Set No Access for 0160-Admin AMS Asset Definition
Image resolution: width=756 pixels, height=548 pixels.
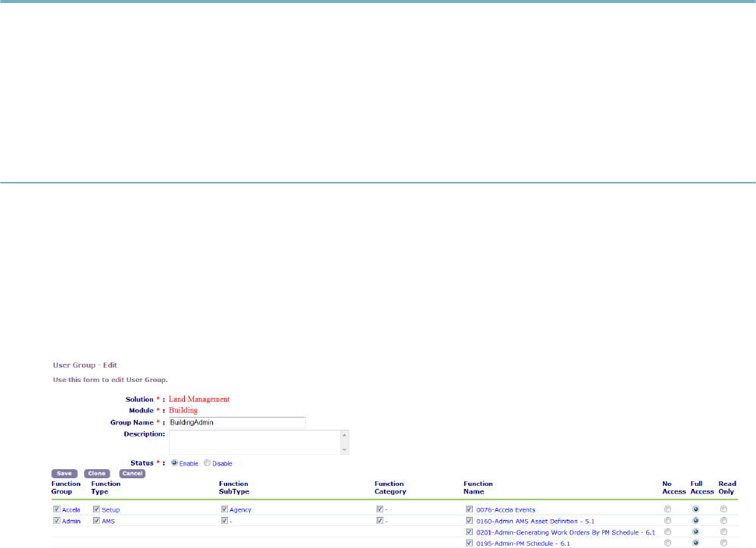pyautogui.click(x=668, y=521)
